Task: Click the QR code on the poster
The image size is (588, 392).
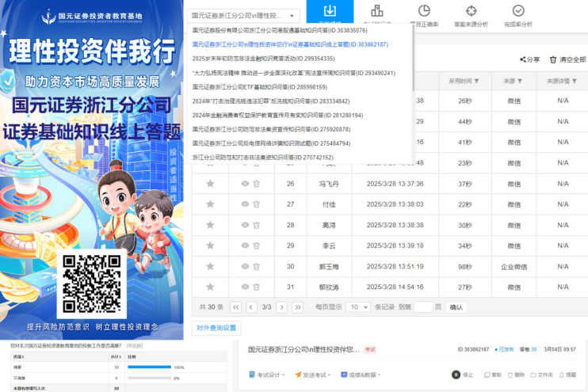Action: [x=91, y=284]
